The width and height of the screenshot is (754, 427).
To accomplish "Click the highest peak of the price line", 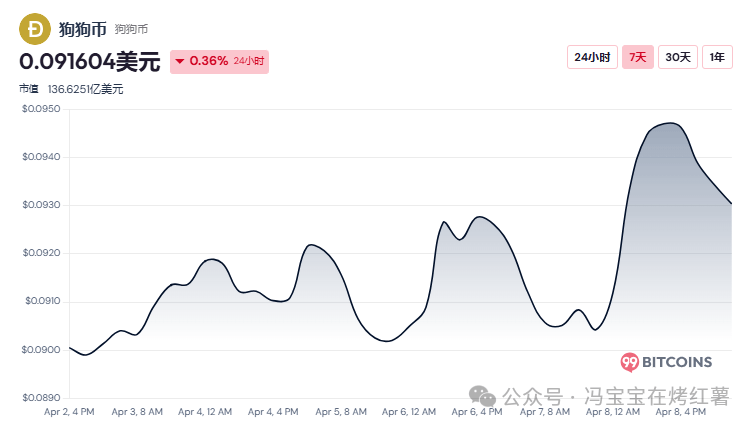I will tap(668, 124).
